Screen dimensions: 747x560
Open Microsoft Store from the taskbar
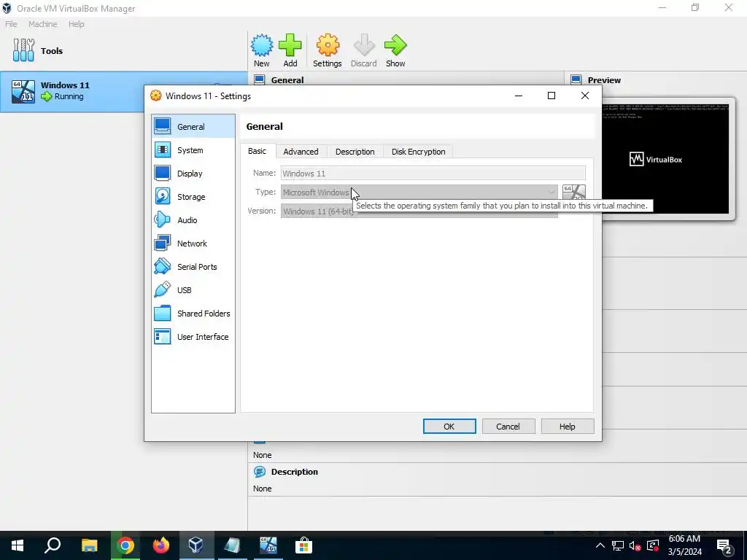pyautogui.click(x=303, y=545)
